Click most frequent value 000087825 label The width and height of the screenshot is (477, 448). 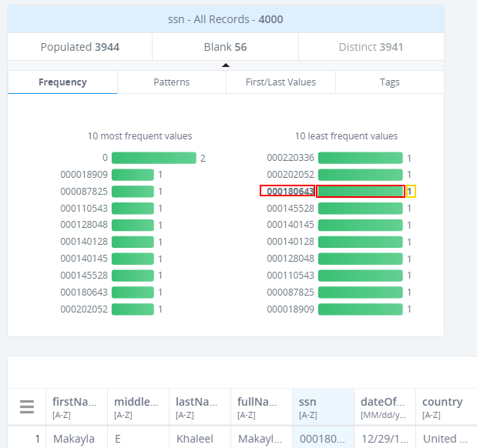pos(84,192)
